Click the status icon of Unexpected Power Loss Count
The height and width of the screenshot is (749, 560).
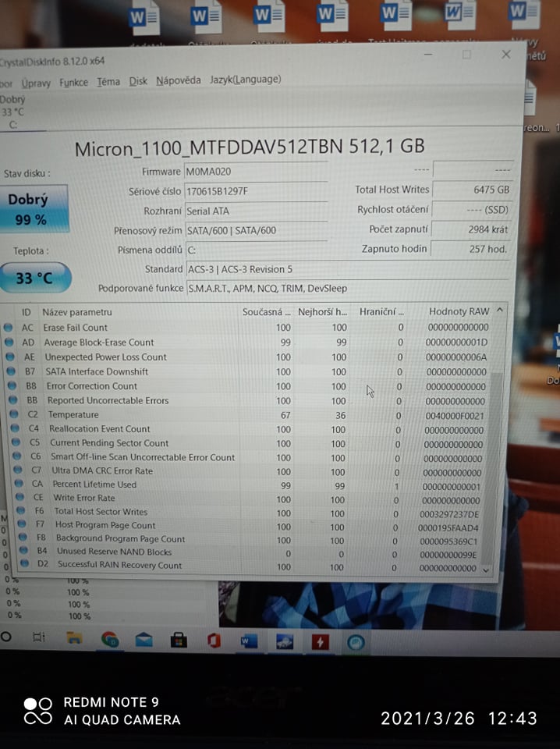10,357
